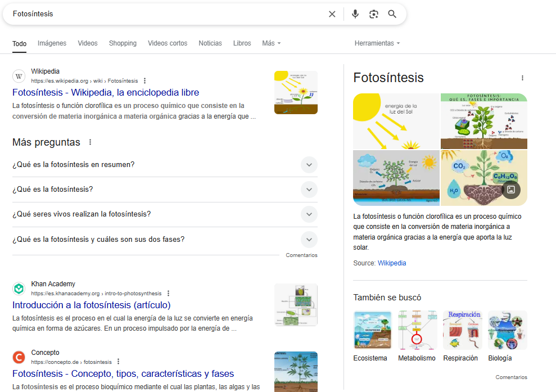Clear the search box with the X icon
The width and height of the screenshot is (556, 392).
tap(332, 14)
